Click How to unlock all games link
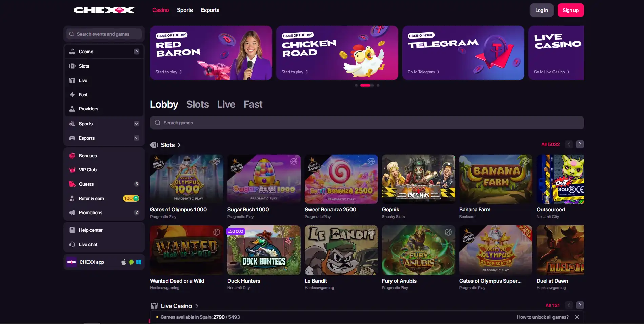644x324 pixels. click(543, 317)
